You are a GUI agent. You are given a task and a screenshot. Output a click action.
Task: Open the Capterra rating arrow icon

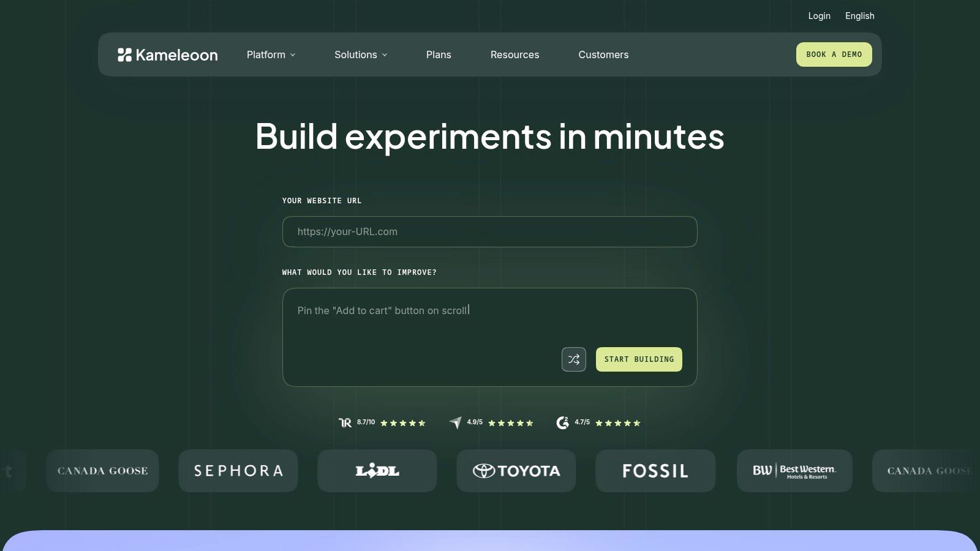coord(455,422)
